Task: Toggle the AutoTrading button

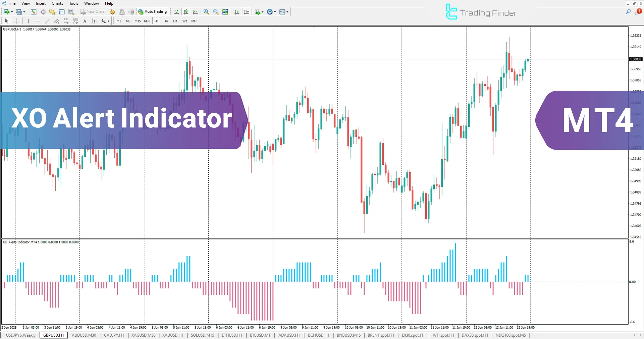Action: click(153, 12)
